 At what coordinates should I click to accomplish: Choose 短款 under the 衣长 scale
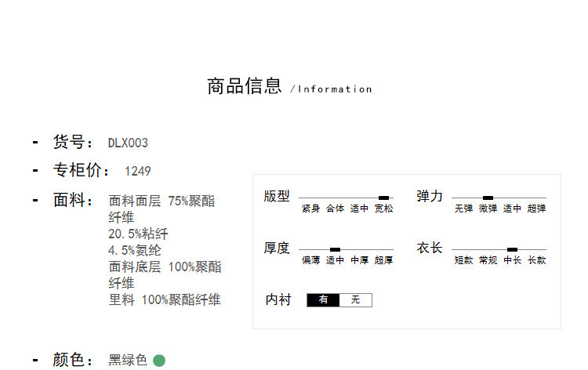[x=463, y=260]
